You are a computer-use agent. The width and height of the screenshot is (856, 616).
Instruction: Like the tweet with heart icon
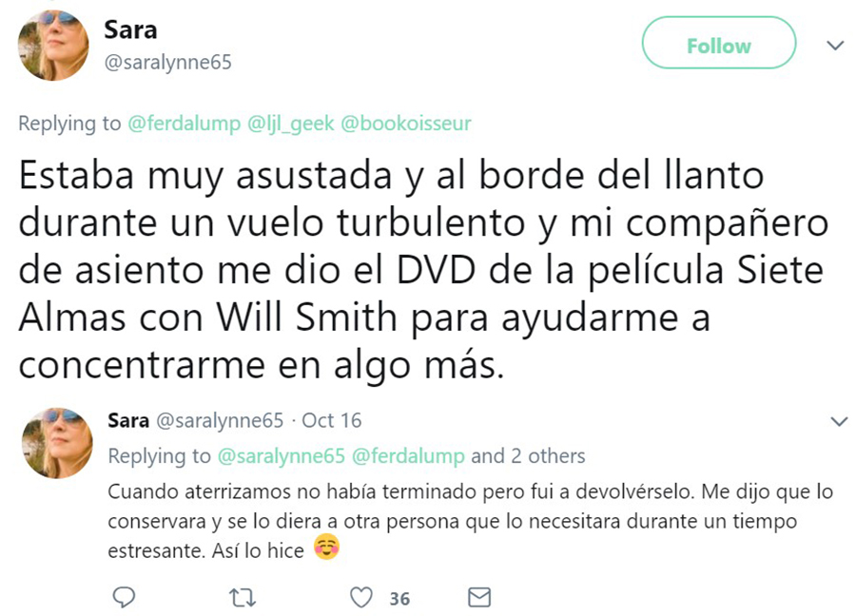tap(360, 597)
